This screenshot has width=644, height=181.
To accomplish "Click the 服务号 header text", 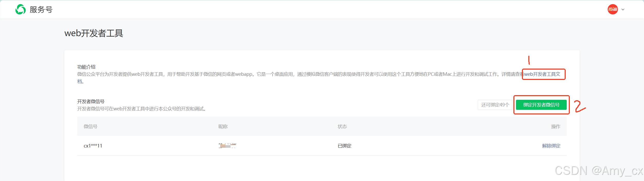I will (x=41, y=10).
